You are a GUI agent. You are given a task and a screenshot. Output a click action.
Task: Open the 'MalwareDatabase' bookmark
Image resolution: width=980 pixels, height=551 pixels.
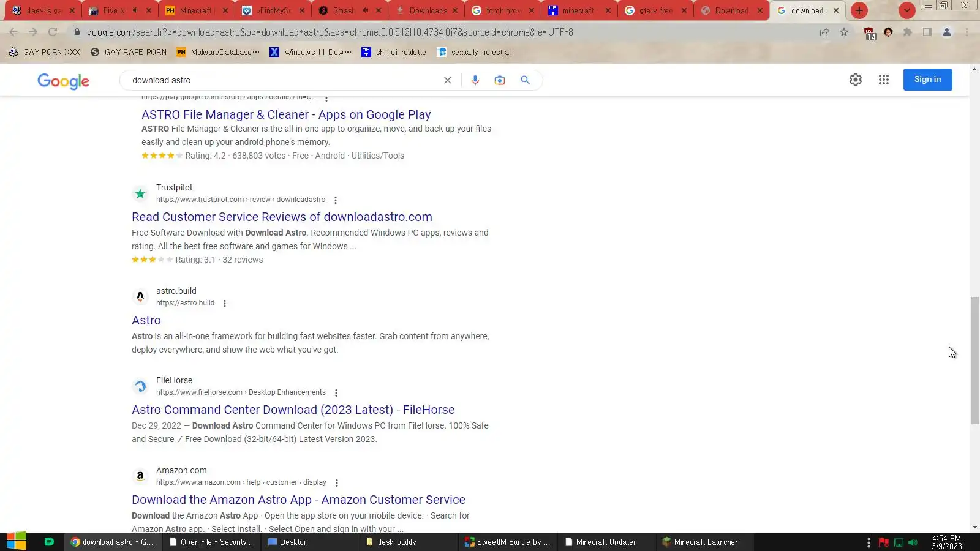pyautogui.click(x=218, y=52)
